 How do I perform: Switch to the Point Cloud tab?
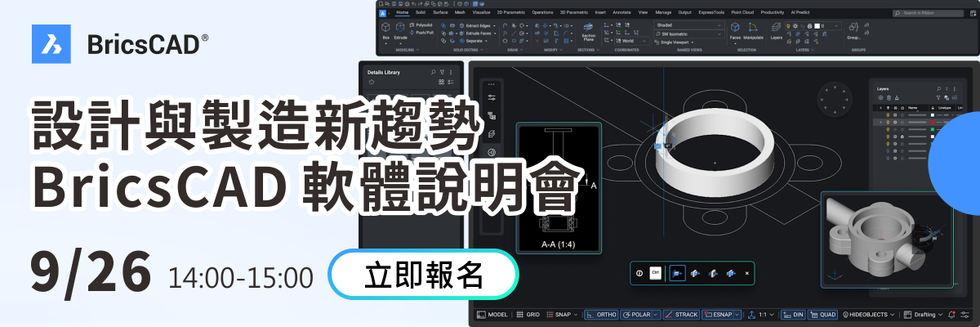coord(742,12)
